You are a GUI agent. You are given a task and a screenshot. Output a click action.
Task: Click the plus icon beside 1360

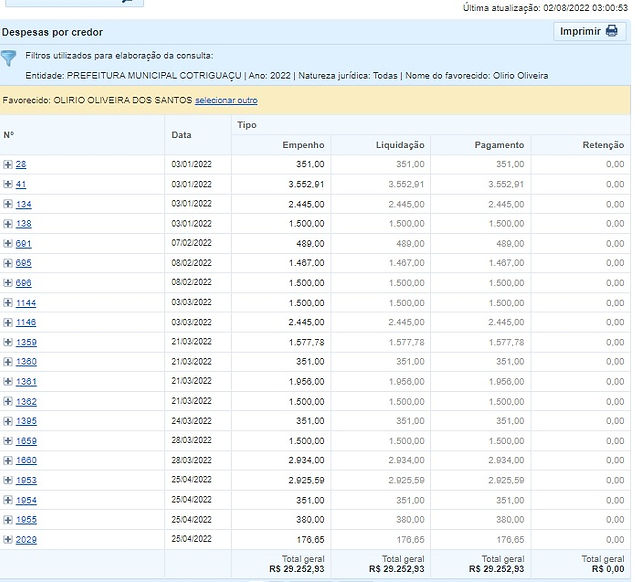pos(7,362)
